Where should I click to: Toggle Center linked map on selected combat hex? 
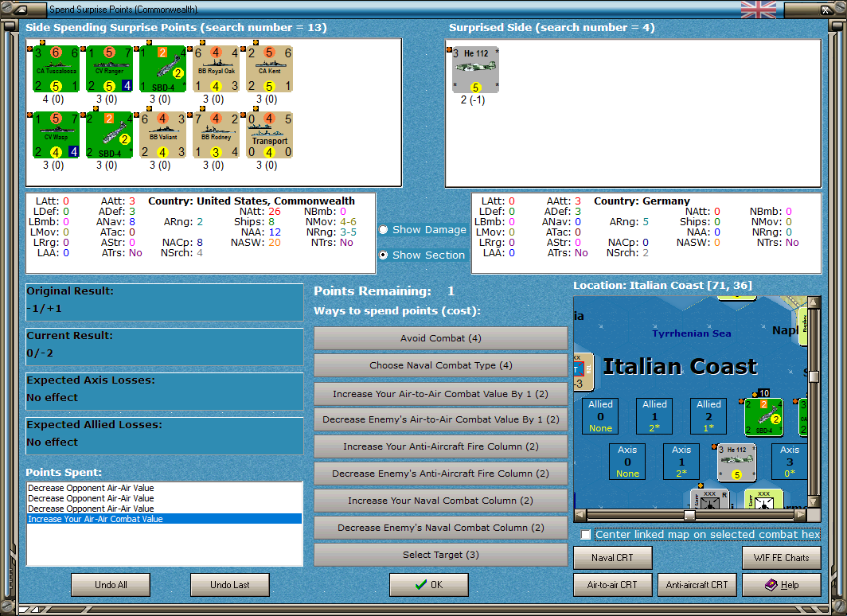[586, 535]
